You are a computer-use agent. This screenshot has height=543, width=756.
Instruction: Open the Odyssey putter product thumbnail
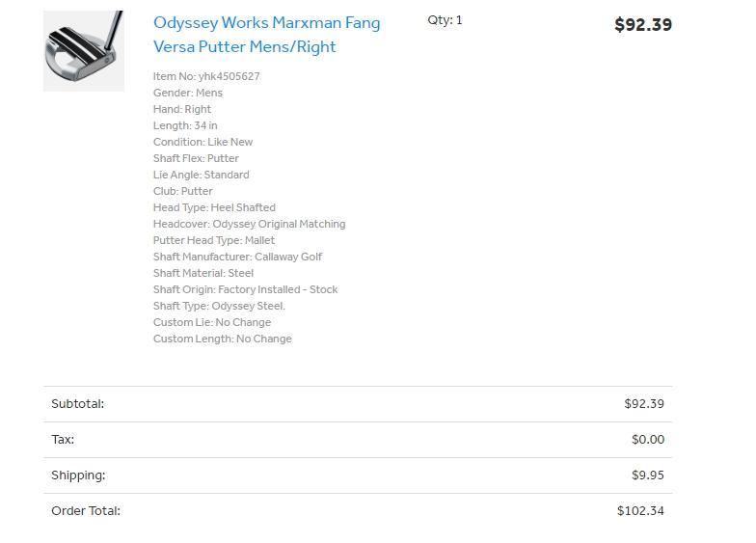(84, 51)
